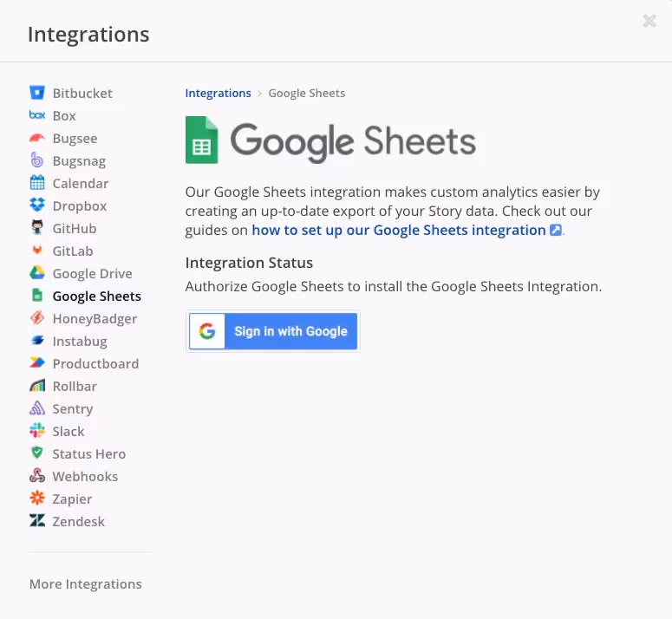Click the Zendesk icon
672x619 pixels.
(x=37, y=520)
